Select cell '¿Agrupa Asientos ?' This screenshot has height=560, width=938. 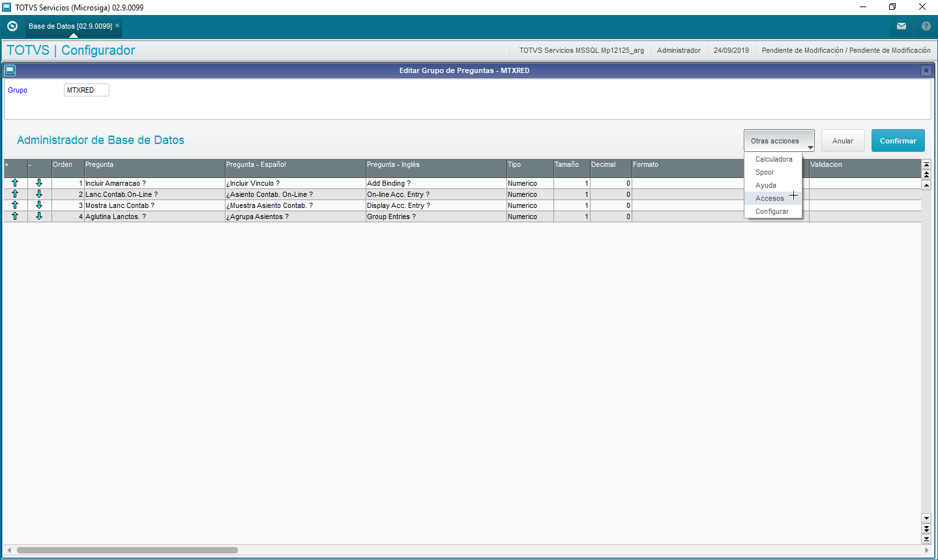[x=295, y=217]
